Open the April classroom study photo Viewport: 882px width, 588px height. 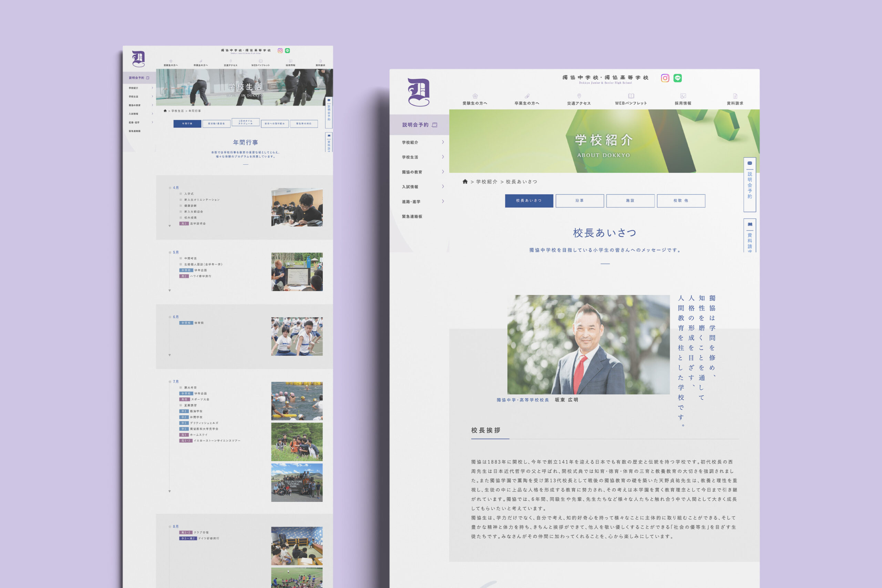click(297, 207)
